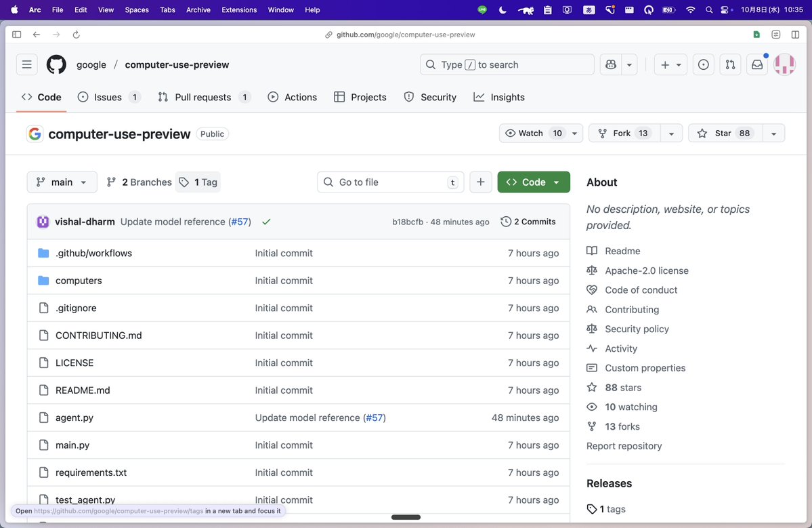Click the green extension icon in address bar
The width and height of the screenshot is (812, 528).
756,35
